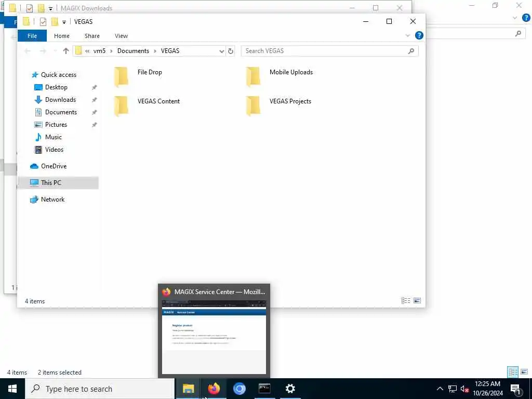
Task: Open the Share ribbon tab
Action: [92, 36]
